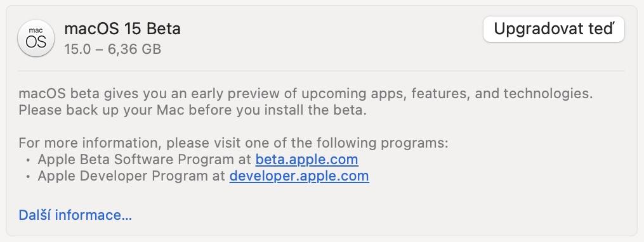Click the 6,36 GB download size
The width and height of the screenshot is (644, 242).
(135, 49)
